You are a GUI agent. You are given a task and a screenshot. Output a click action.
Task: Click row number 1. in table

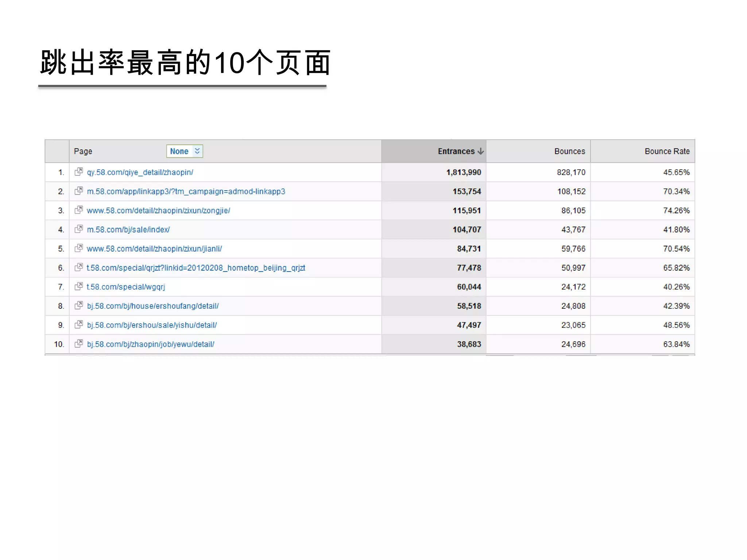(61, 172)
